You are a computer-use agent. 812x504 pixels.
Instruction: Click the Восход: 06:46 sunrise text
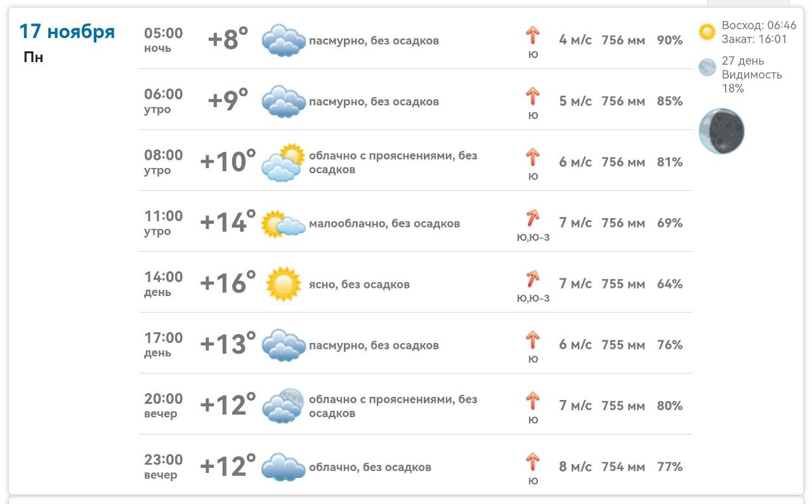759,26
